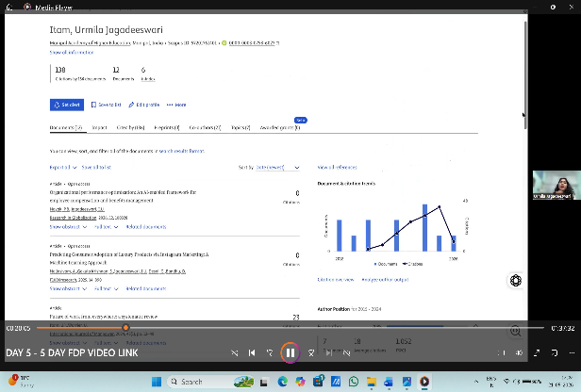581x392 pixels.
Task: Click the magnifier zoom icon near the end time
Action: point(515,331)
